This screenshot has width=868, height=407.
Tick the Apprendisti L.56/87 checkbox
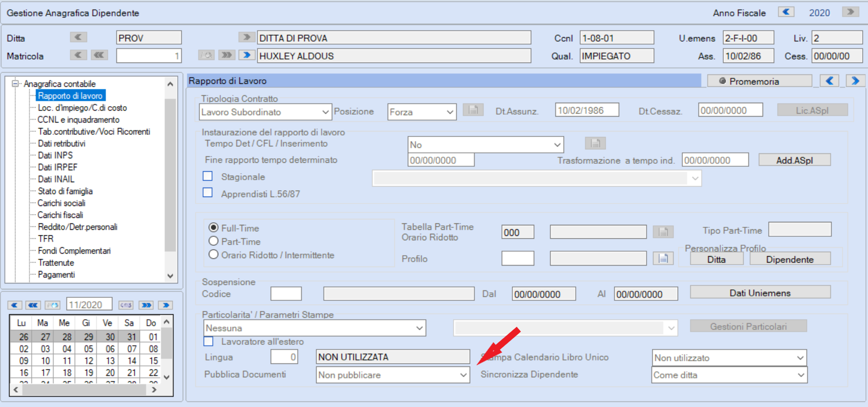tap(208, 193)
